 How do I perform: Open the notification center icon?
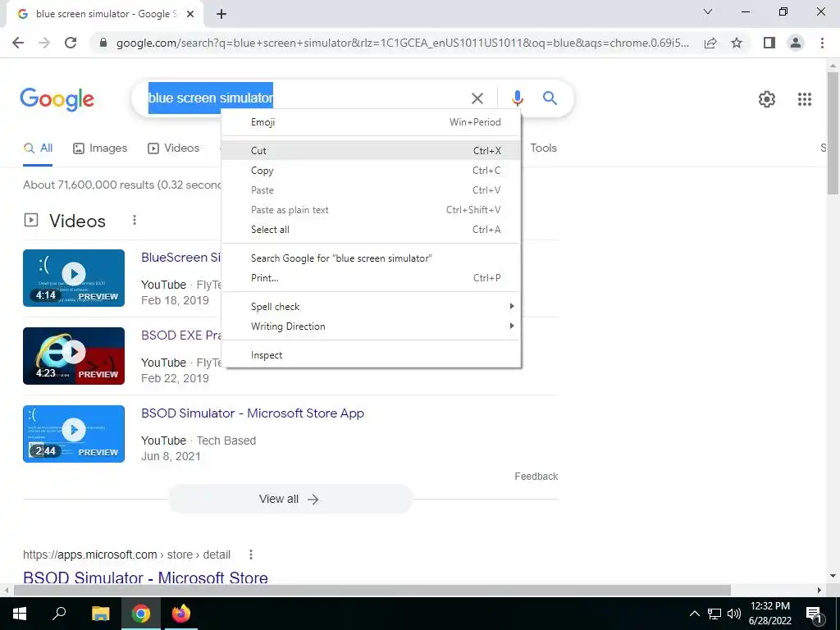(814, 614)
